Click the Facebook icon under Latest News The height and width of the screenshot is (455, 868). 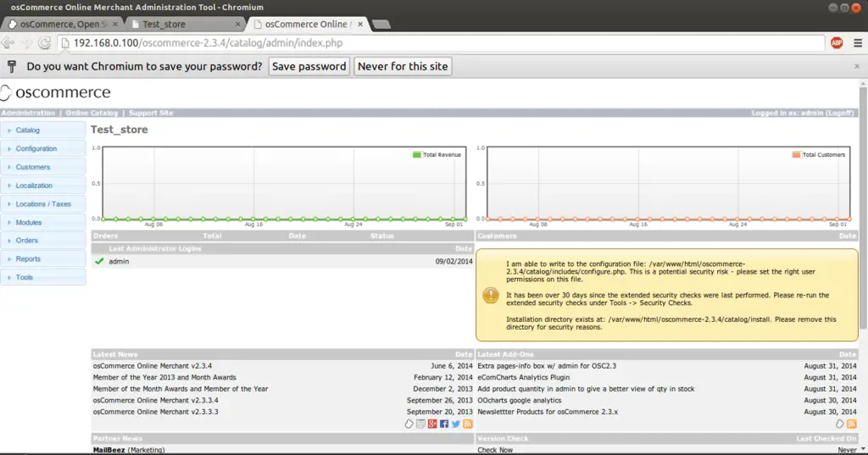coord(444,424)
